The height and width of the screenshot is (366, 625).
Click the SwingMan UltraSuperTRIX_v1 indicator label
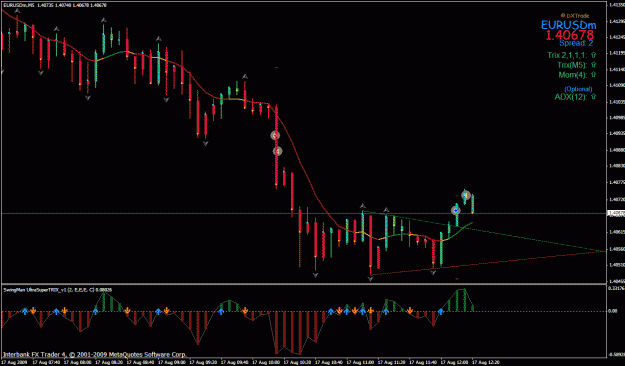tap(58, 290)
